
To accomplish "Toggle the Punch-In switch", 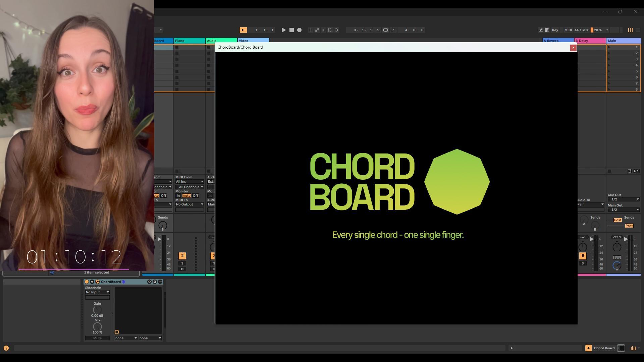I will click(378, 30).
